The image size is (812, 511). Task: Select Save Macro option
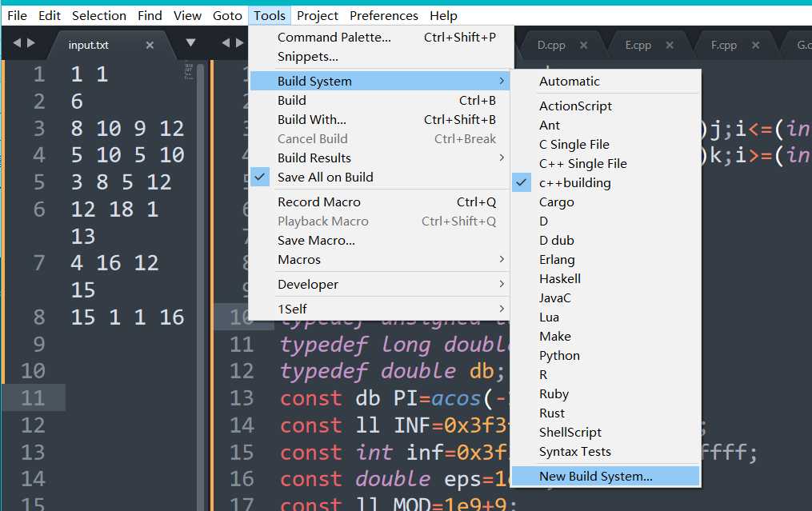(x=379, y=240)
